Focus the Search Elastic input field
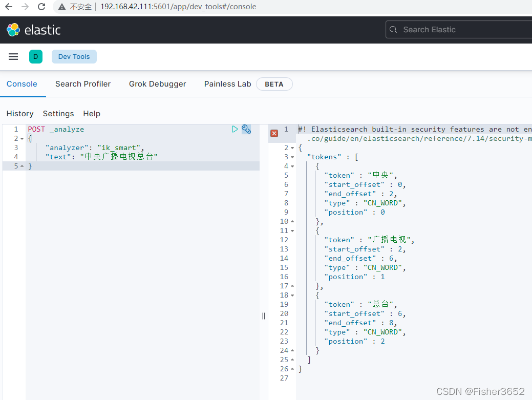532x400 pixels. [x=459, y=30]
